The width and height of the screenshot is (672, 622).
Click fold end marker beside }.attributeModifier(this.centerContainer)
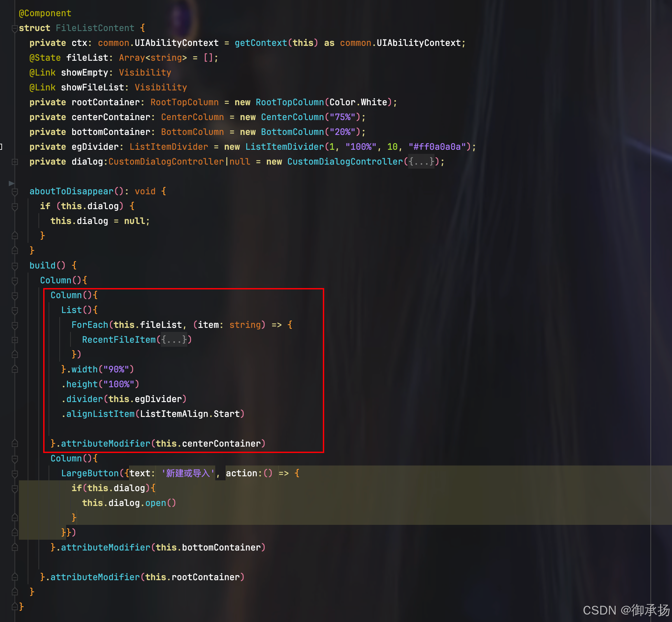(x=15, y=444)
